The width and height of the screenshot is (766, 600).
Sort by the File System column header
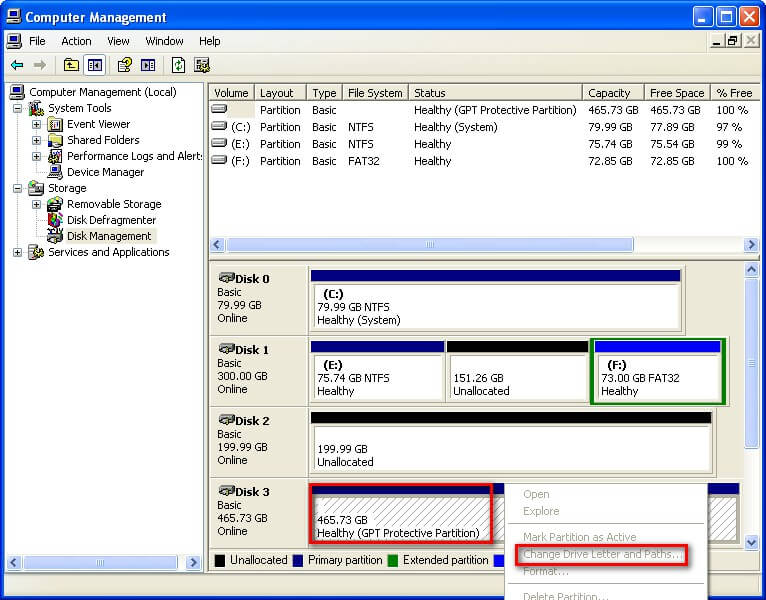(x=375, y=93)
